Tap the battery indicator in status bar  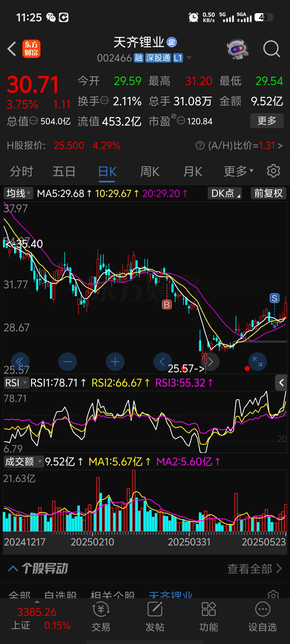coord(264,17)
